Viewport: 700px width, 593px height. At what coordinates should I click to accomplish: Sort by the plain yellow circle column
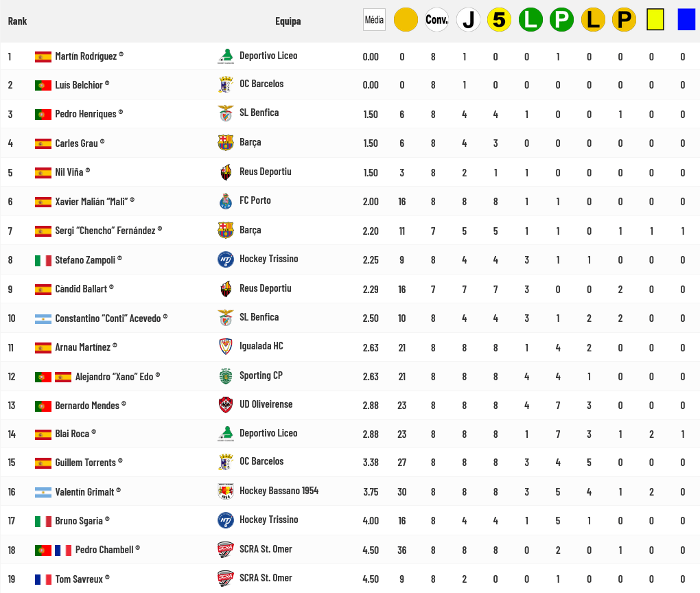tap(406, 20)
